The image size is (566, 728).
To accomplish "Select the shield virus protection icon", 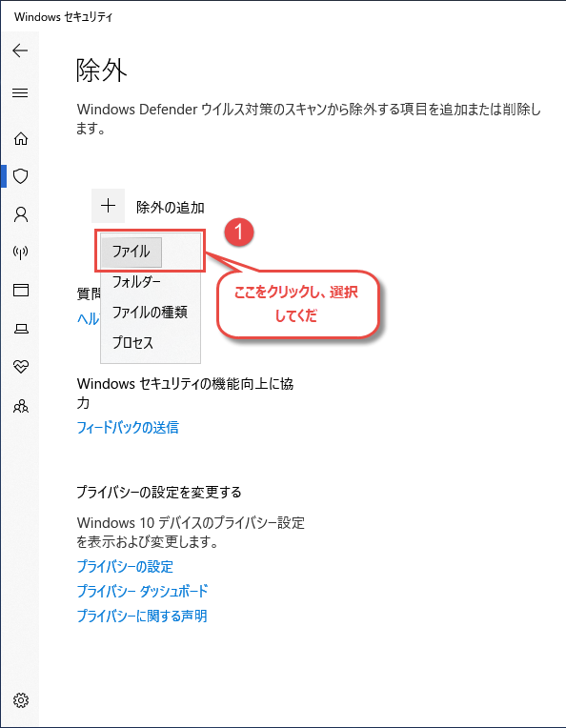I will click(21, 176).
